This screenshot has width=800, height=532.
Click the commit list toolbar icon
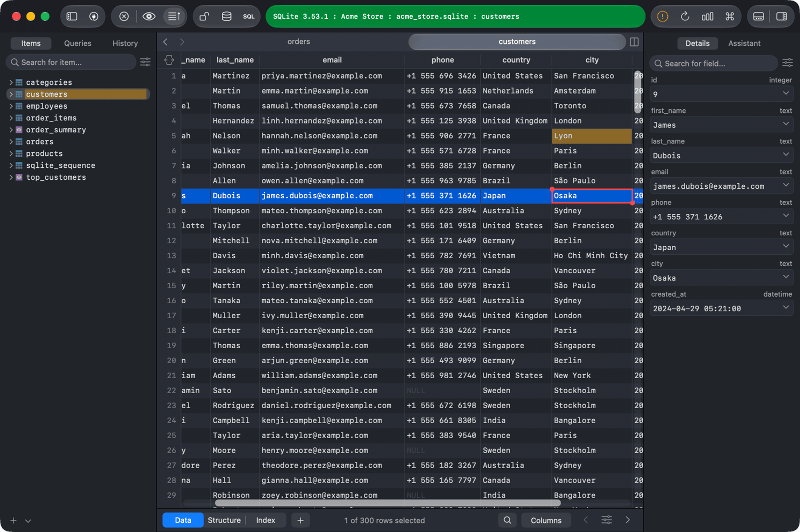174,16
